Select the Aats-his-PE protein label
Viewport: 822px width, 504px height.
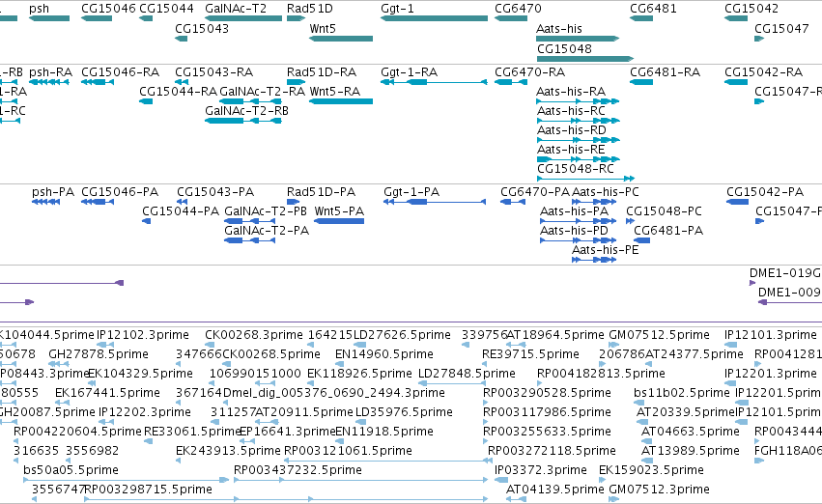click(606, 250)
